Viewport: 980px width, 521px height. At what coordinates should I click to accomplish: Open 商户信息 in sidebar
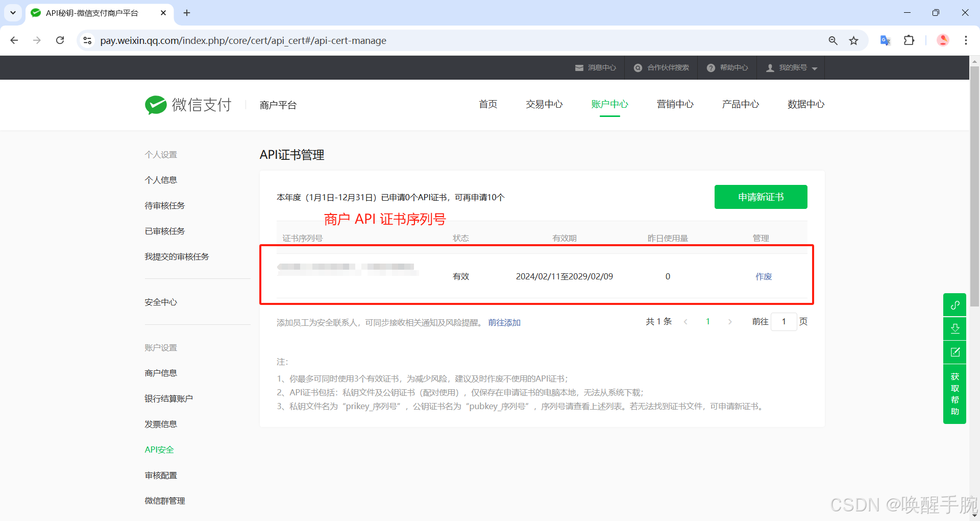(x=161, y=373)
